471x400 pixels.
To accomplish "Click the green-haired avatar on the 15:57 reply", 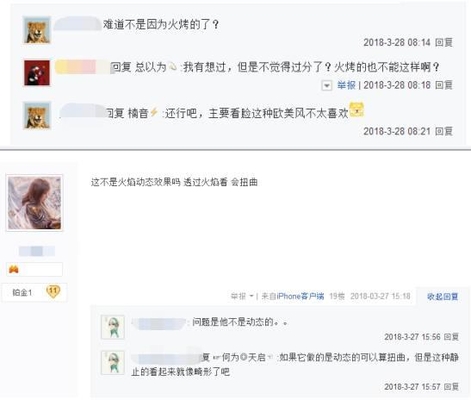I will tap(113, 363).
